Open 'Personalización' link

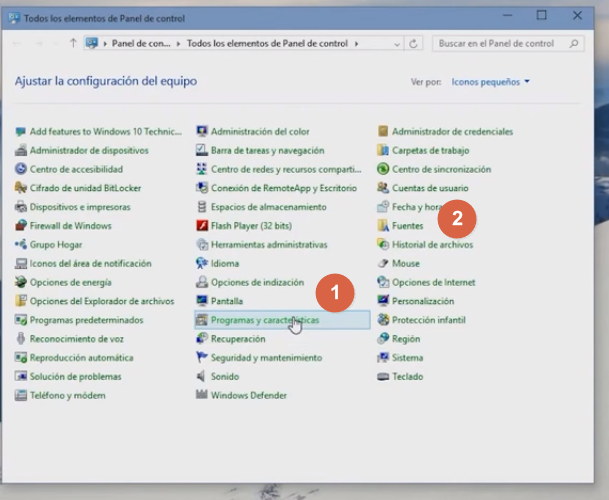coord(423,301)
